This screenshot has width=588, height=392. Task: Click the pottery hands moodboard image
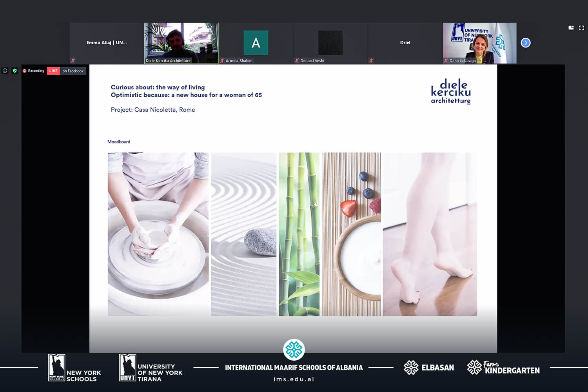pyautogui.click(x=158, y=234)
